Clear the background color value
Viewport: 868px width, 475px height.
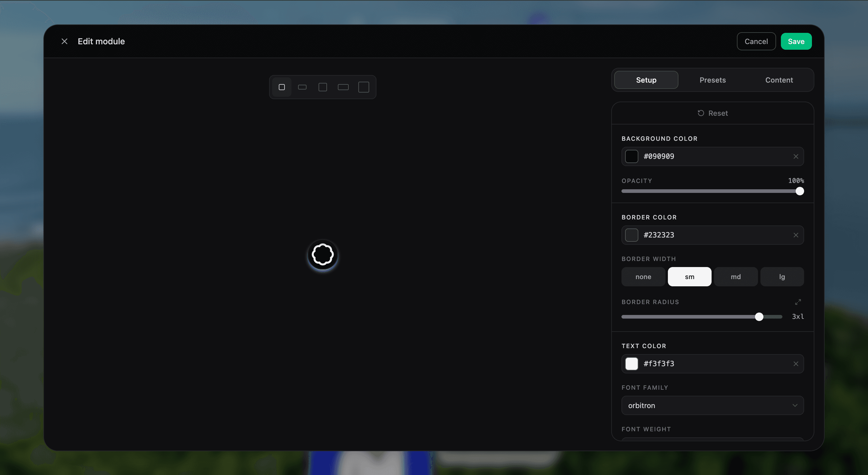[x=796, y=156]
